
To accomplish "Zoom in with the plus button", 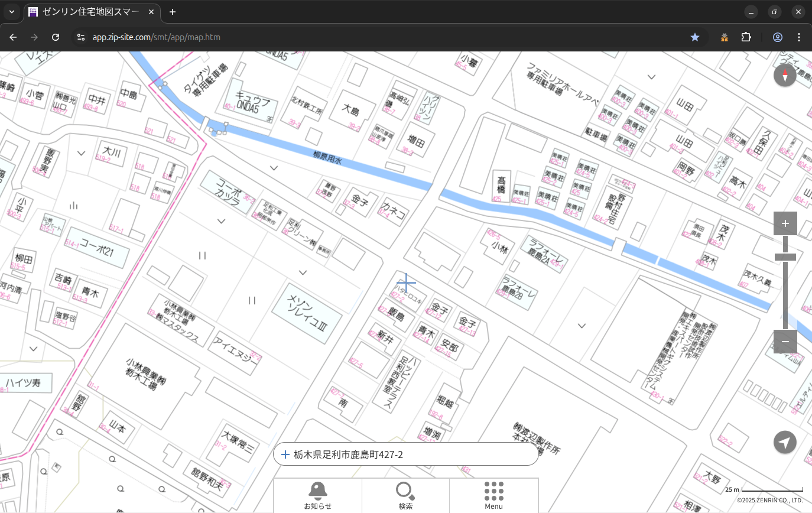I will [x=785, y=223].
